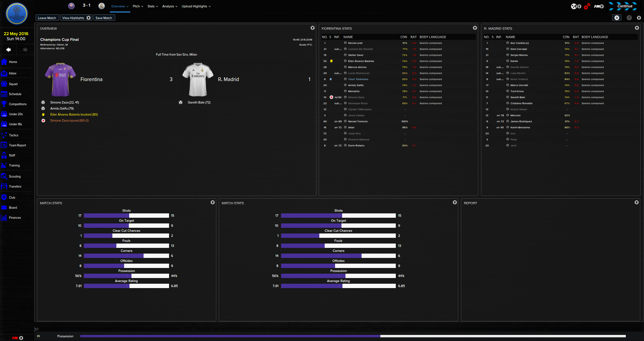Click the Save Match button
This screenshot has height=341, width=644.
pyautogui.click(x=104, y=18)
